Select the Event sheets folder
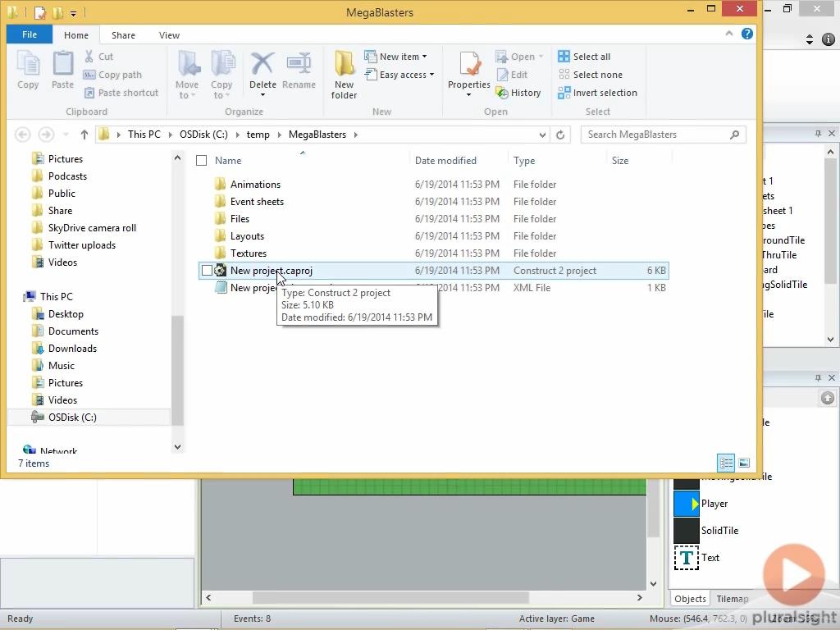The width and height of the screenshot is (840, 630). point(257,202)
